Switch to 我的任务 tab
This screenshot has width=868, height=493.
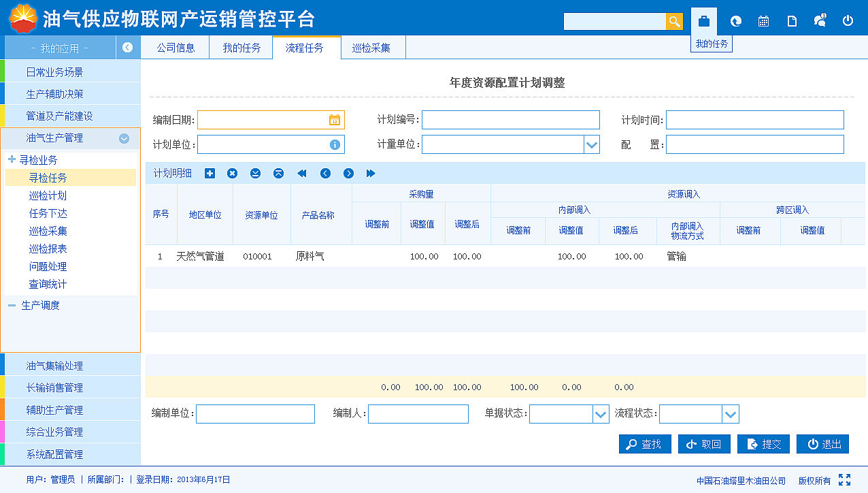click(241, 48)
